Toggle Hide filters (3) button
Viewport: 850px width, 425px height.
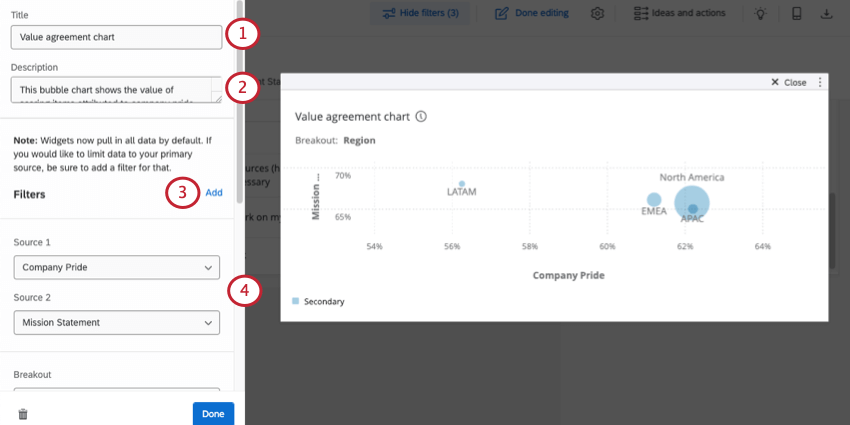point(414,14)
